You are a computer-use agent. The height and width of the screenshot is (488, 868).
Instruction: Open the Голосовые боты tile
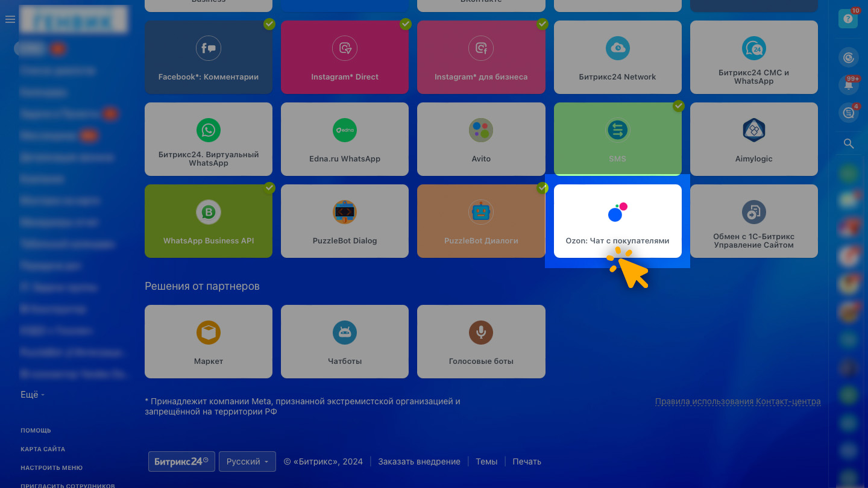(x=481, y=342)
